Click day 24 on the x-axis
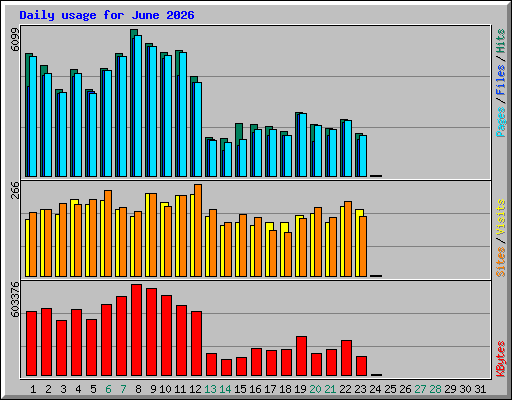This screenshot has height=400, width=512. click(375, 389)
